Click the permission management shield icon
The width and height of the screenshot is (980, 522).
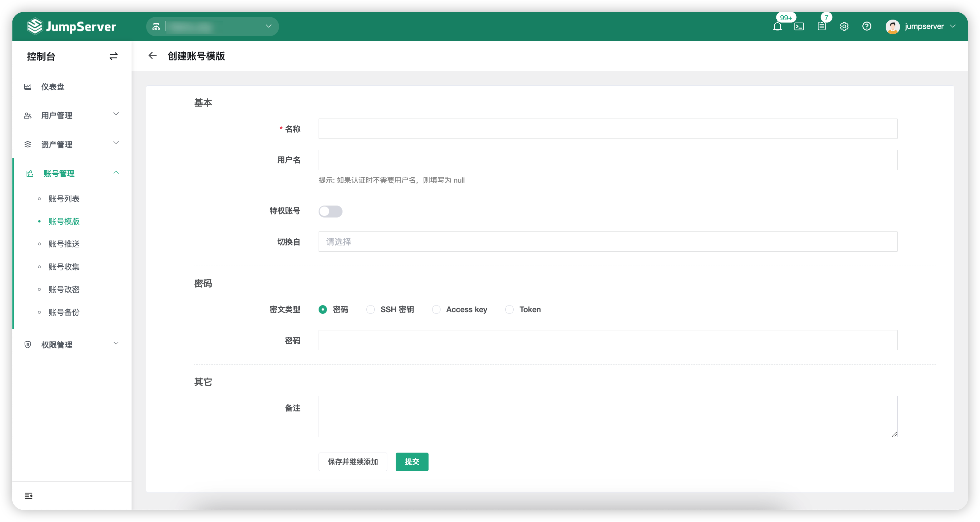pos(28,344)
